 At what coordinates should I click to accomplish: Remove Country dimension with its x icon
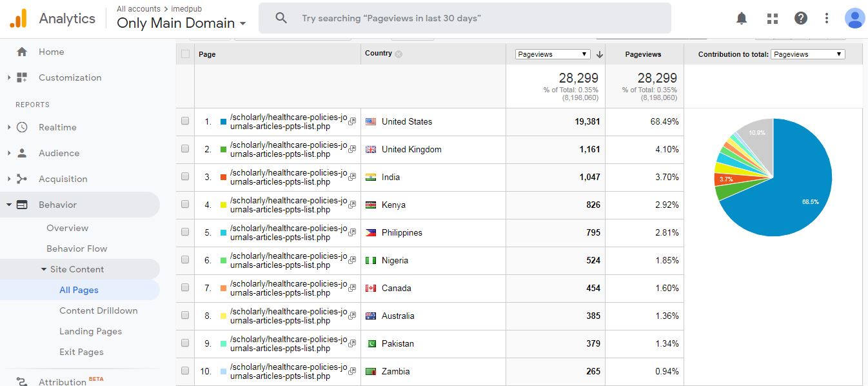click(x=399, y=54)
